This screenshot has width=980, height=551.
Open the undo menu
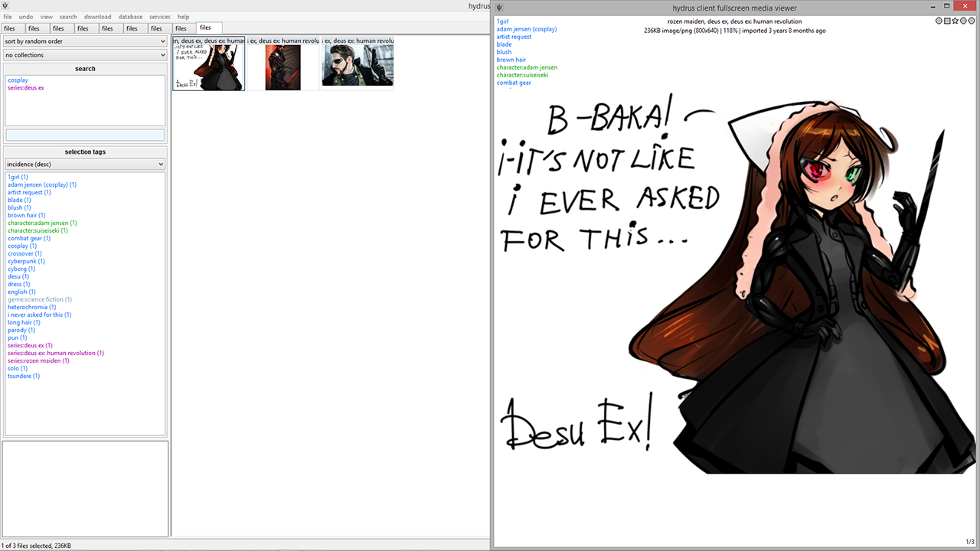pos(26,17)
